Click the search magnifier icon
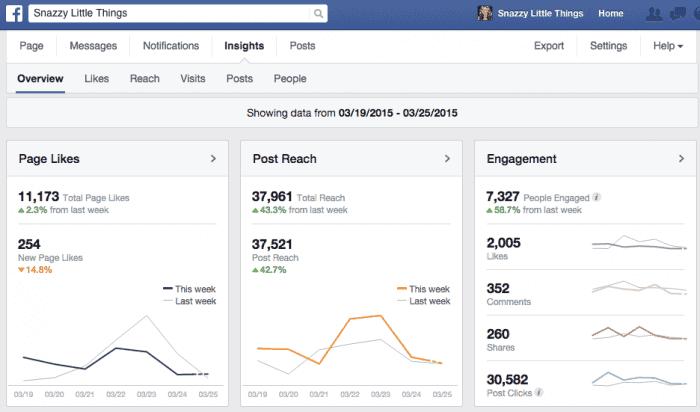The image size is (700, 412). click(x=318, y=13)
